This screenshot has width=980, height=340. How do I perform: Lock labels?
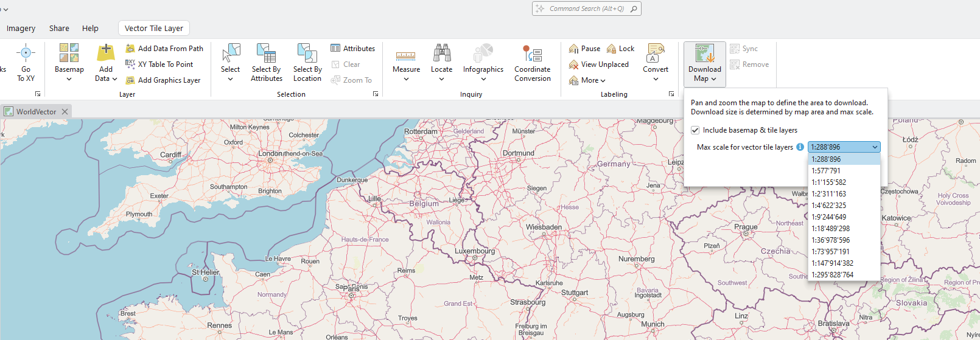[621, 49]
